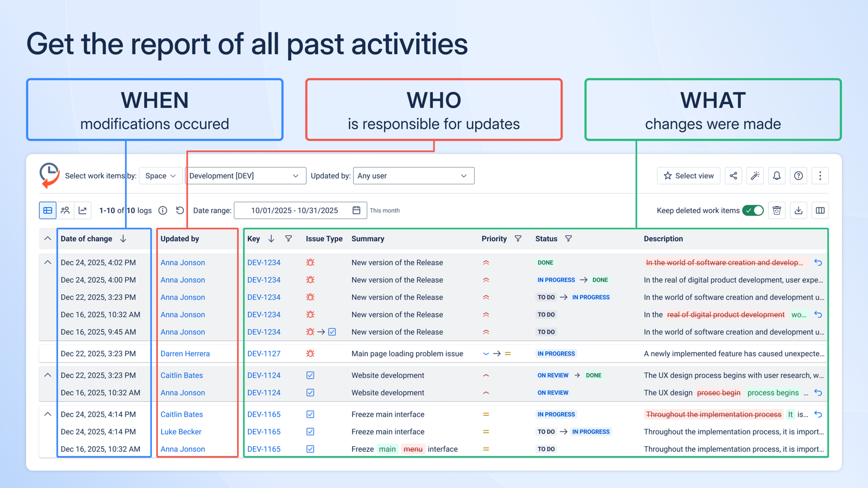
Task: Switch to the chart view icon
Action: (82, 210)
